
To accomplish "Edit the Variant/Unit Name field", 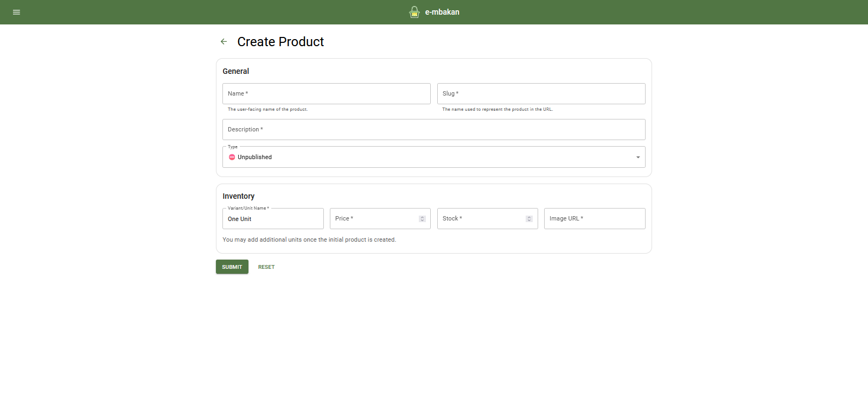I will click(x=273, y=219).
